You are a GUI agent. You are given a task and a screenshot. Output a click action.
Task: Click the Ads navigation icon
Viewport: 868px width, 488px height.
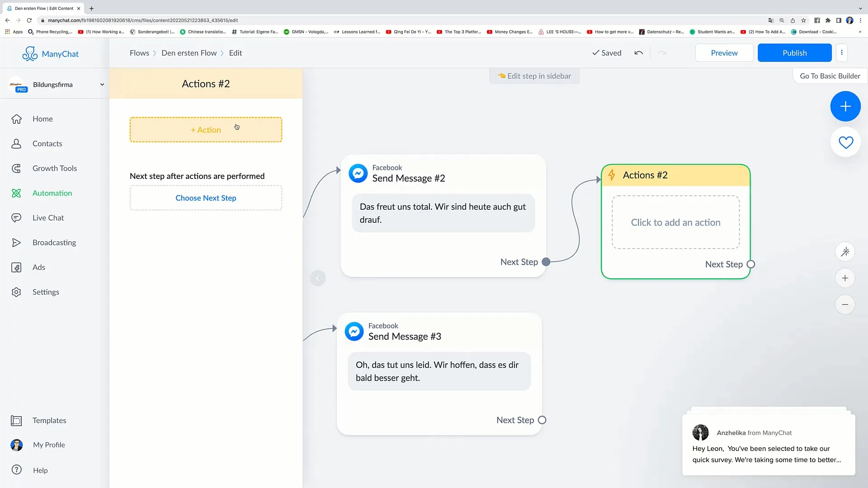coord(16,267)
